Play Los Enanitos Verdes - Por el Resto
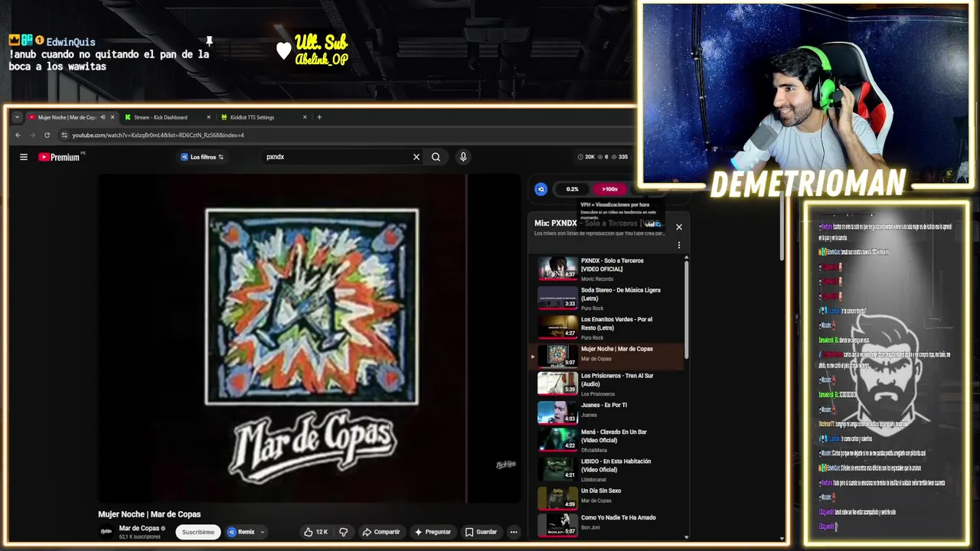This screenshot has height=551, width=980. [x=609, y=328]
